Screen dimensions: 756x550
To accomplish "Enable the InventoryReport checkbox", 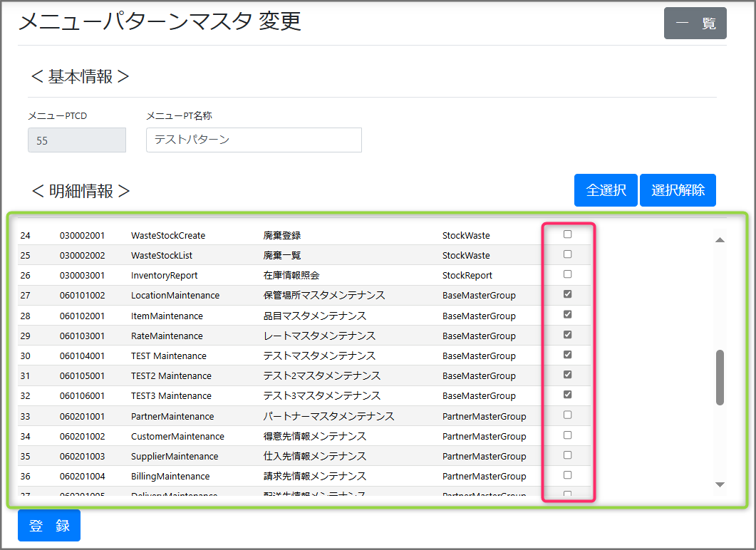I will click(568, 274).
